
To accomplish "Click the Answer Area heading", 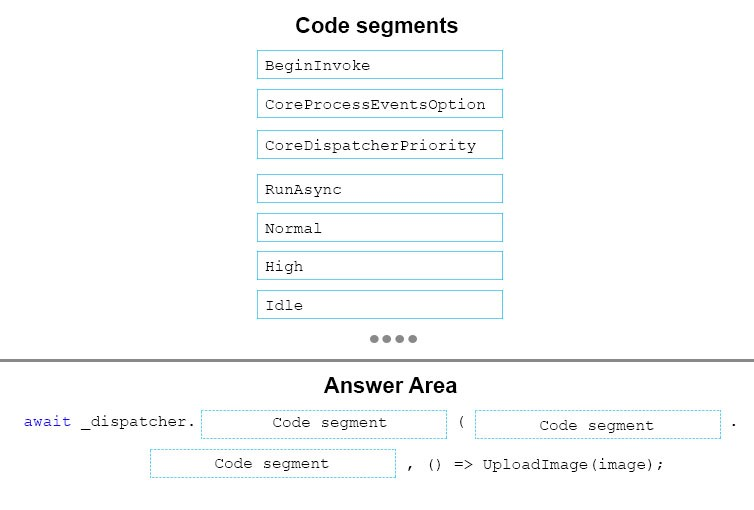I will tap(390, 386).
